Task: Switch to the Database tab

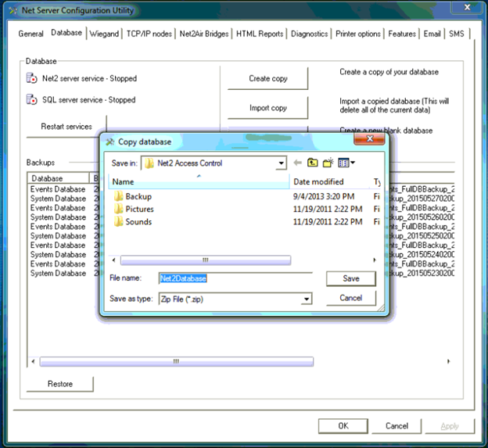Action: [x=66, y=33]
